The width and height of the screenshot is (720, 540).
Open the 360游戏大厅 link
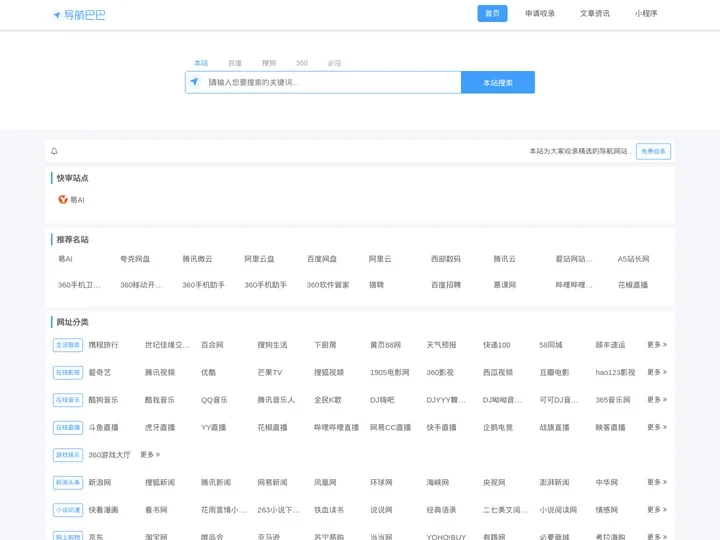pyautogui.click(x=110, y=455)
